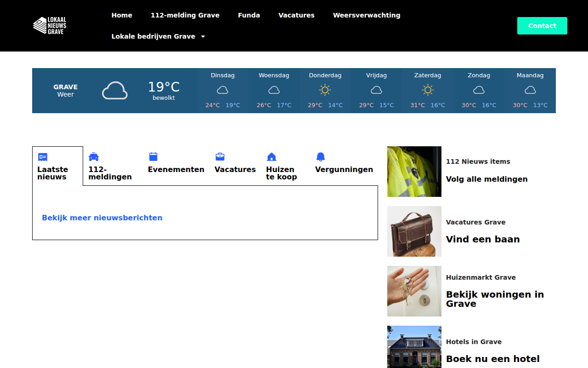Click the Woensdag cloud weather icon
This screenshot has width=588, height=368.
click(274, 90)
